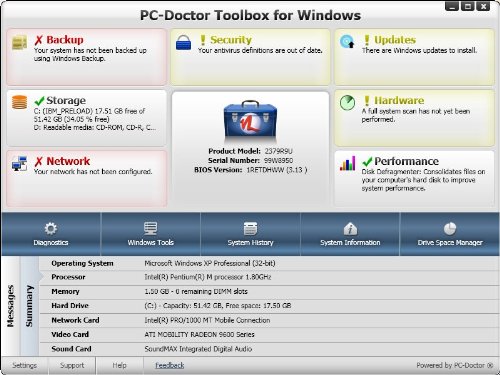This screenshot has width=500, height=375.
Task: Click the System History calendar icon
Action: (x=250, y=229)
